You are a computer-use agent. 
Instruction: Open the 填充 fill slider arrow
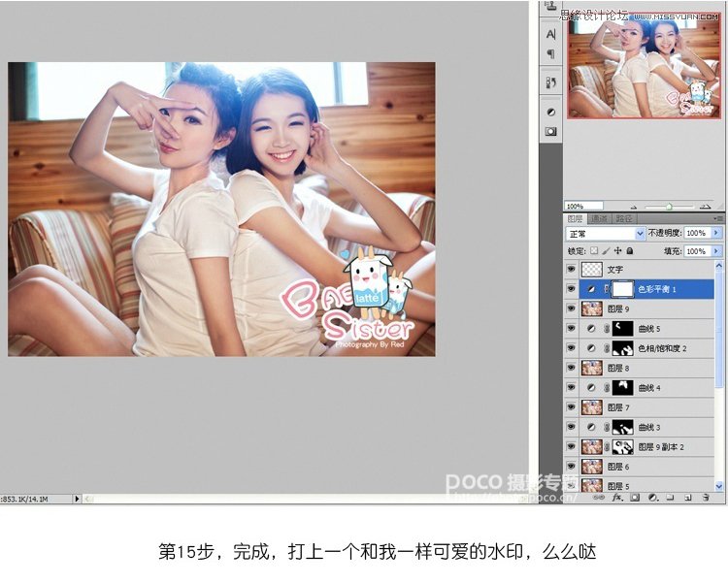click(x=717, y=251)
